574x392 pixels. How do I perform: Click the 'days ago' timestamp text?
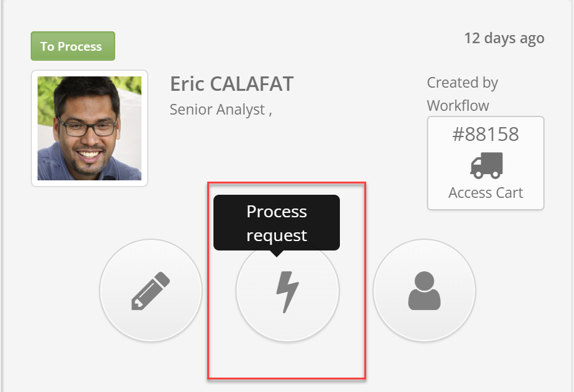click(x=517, y=38)
